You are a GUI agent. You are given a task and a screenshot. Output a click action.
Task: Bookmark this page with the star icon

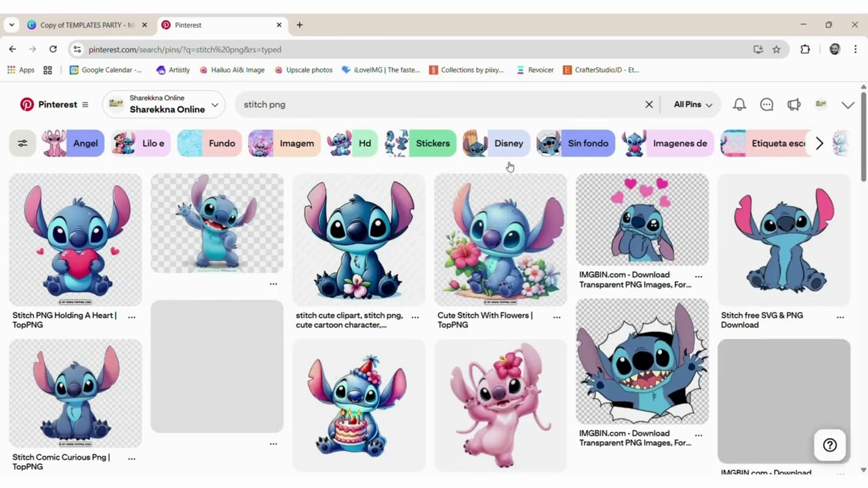pos(776,49)
